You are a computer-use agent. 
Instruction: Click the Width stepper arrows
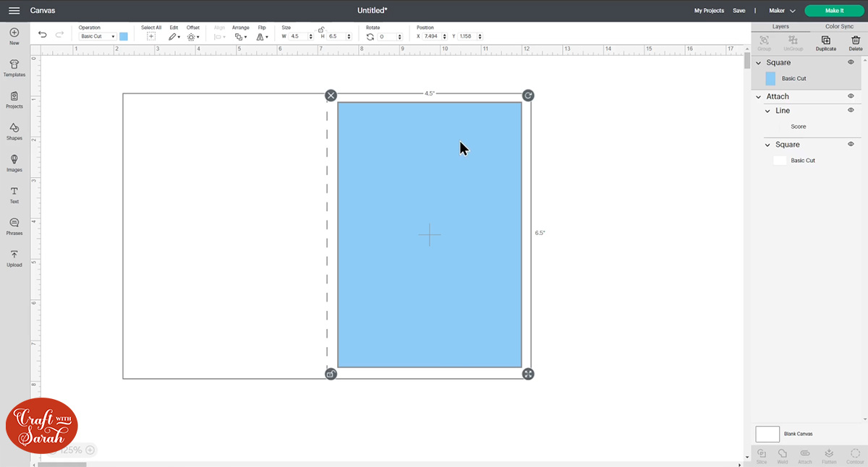pos(312,36)
